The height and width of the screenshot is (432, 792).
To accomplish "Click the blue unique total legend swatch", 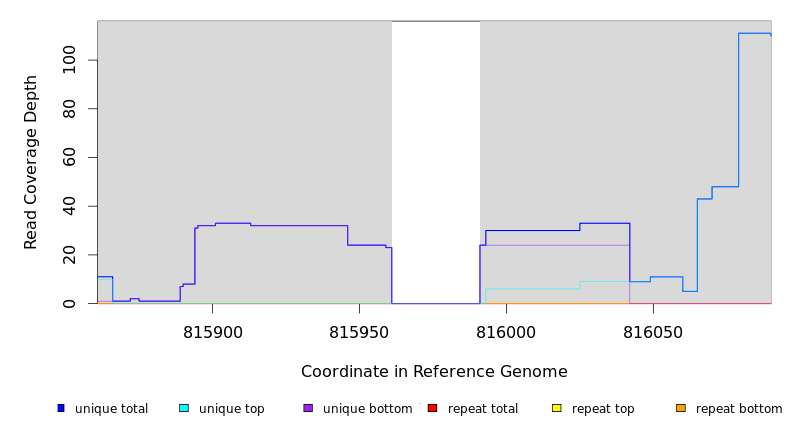I will point(61,408).
